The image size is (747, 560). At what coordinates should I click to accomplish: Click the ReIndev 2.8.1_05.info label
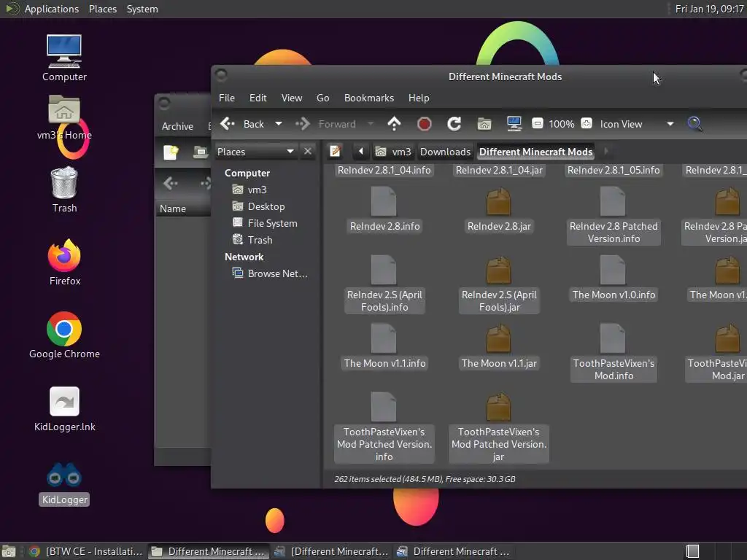point(614,171)
